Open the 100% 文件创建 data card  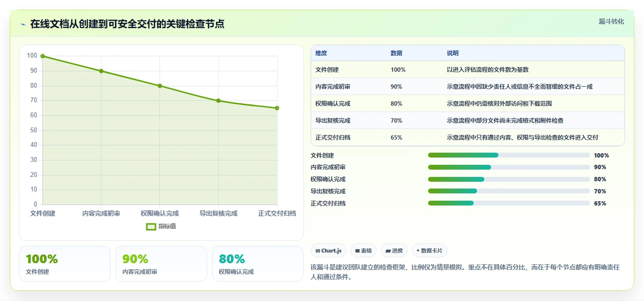(x=65, y=264)
